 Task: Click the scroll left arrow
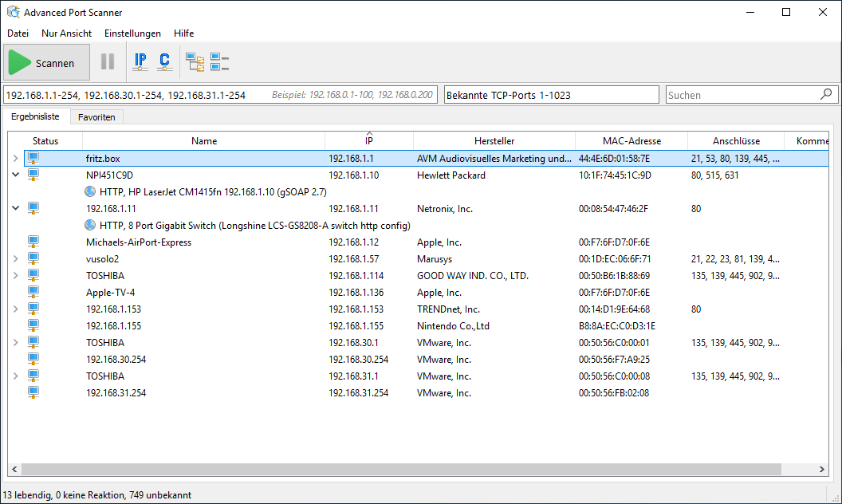(14, 469)
